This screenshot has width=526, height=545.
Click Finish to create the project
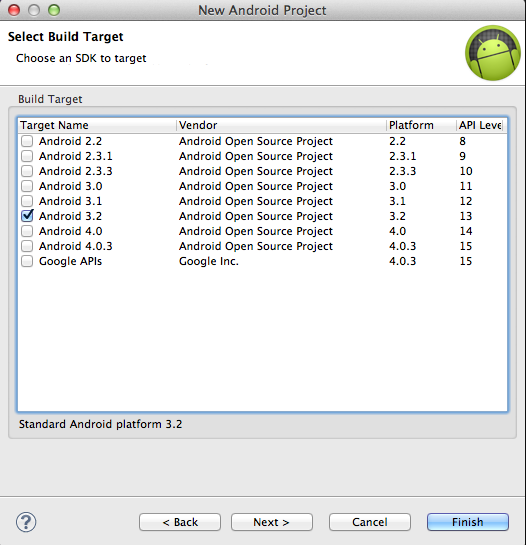[x=468, y=522]
